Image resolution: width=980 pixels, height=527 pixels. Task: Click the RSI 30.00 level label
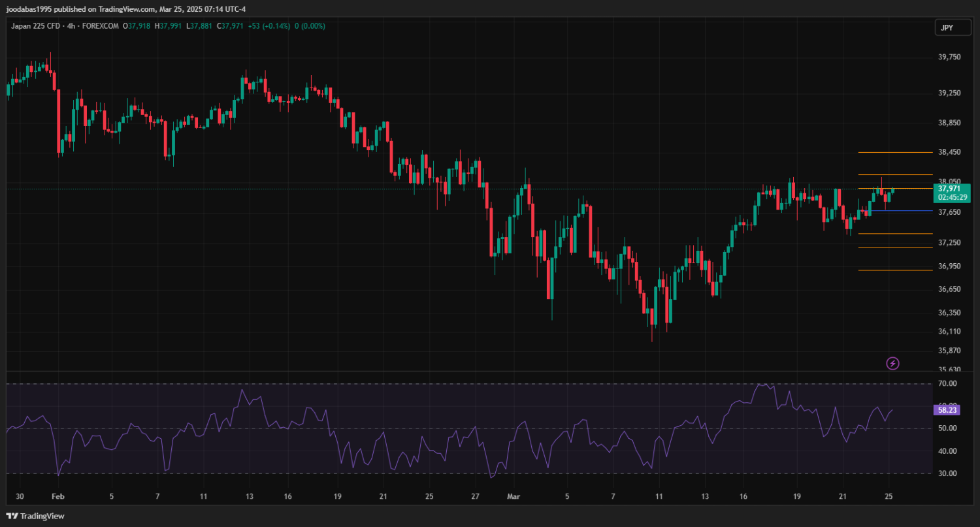click(947, 473)
